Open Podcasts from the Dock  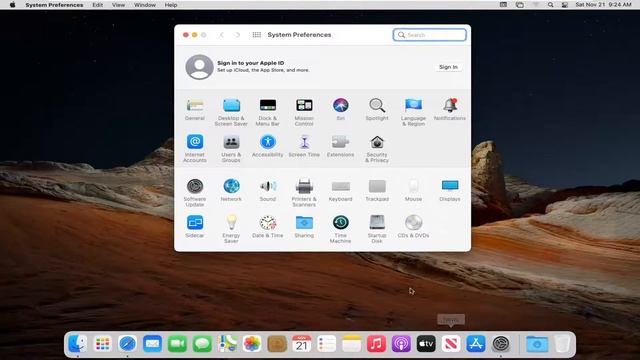pos(401,344)
